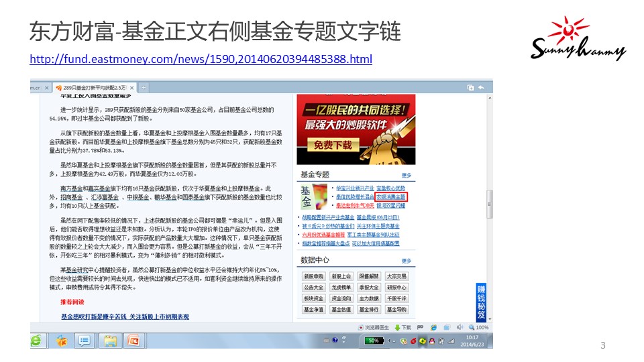Click the speaker icon in browser status bar
644x362 pixels.
pyautogui.click(x=460, y=328)
